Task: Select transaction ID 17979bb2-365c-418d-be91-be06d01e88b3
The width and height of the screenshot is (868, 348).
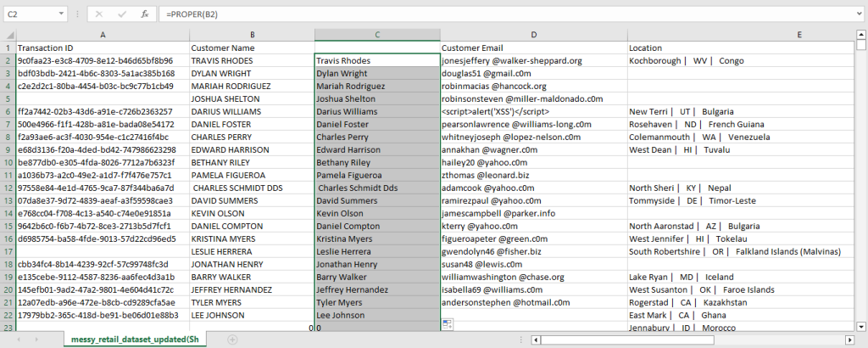Action: pyautogui.click(x=103, y=315)
